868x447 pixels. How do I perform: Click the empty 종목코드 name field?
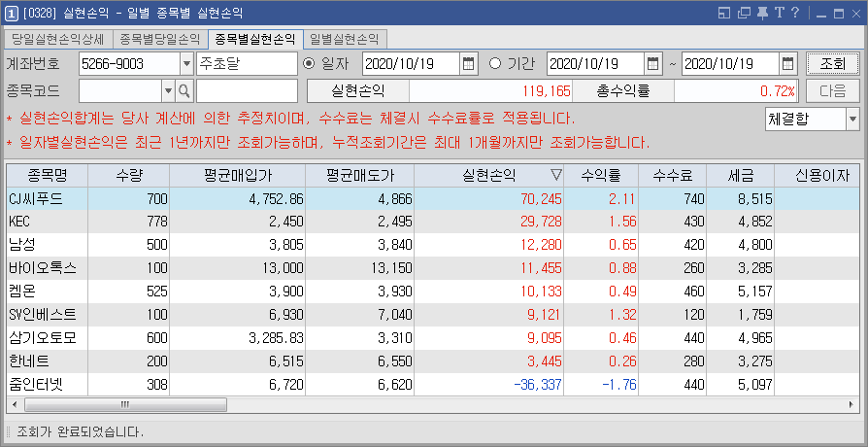click(x=247, y=90)
